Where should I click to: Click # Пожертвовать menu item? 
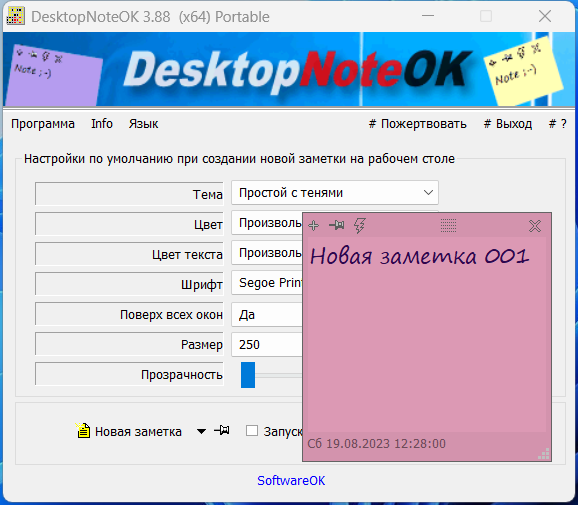[x=418, y=124]
